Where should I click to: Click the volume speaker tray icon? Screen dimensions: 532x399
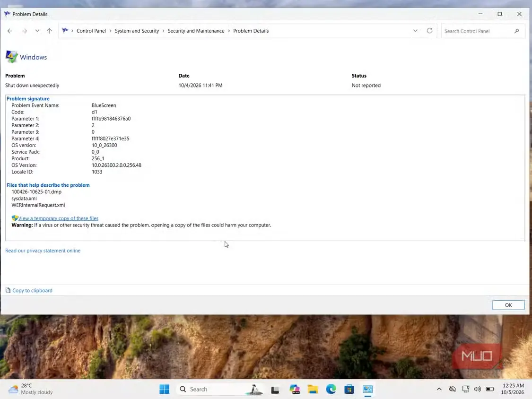[477, 389]
